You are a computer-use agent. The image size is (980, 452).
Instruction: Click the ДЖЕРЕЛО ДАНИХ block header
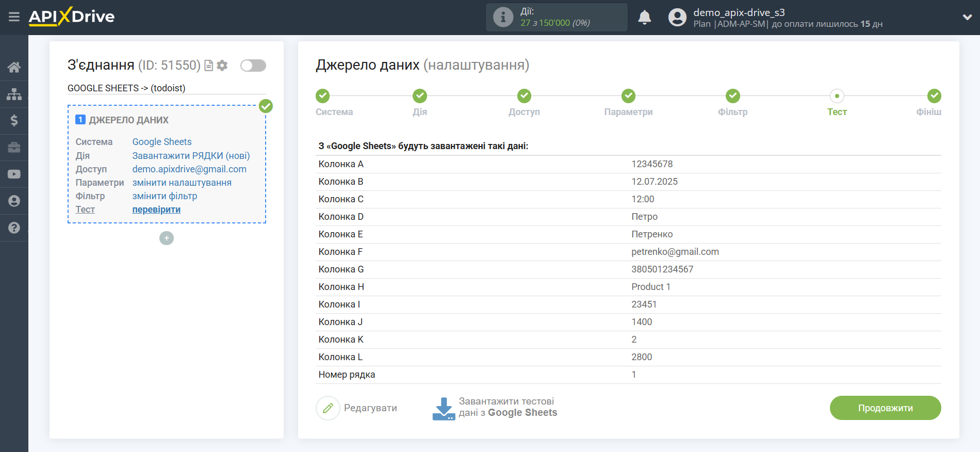click(x=128, y=120)
